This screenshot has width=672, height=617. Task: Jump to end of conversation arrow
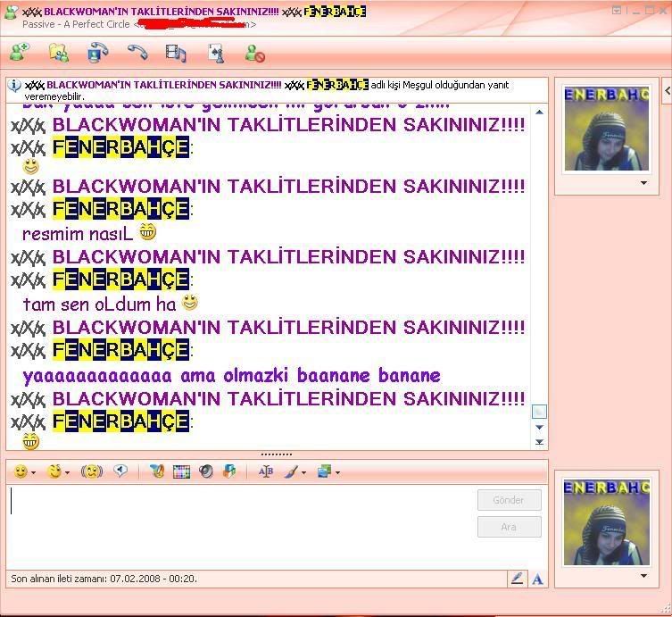click(539, 442)
